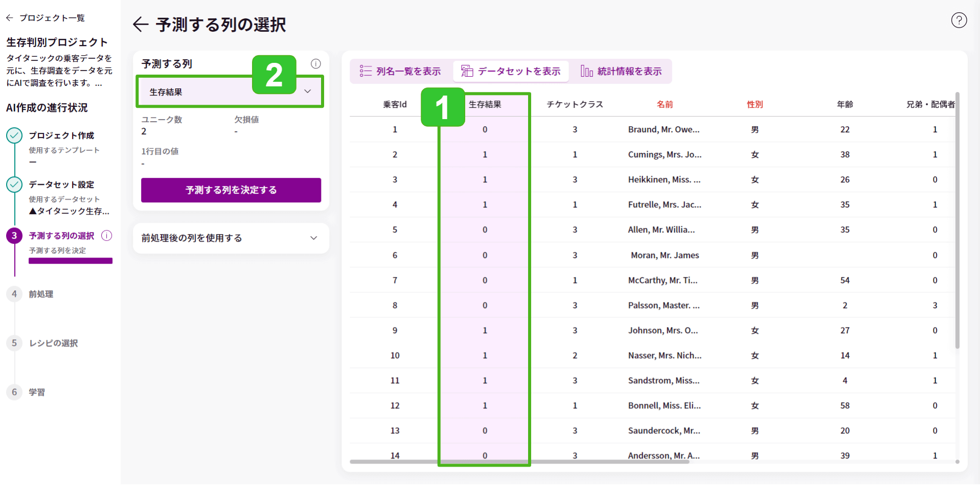The width and height of the screenshot is (980, 485).
Task: Click info icon beside 予測する列 heading
Action: tap(316, 64)
